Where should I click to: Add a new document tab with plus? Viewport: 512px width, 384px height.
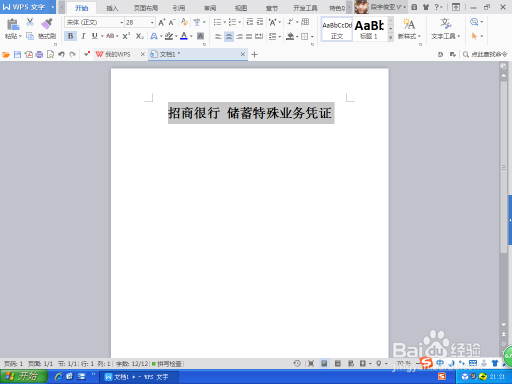coord(254,54)
